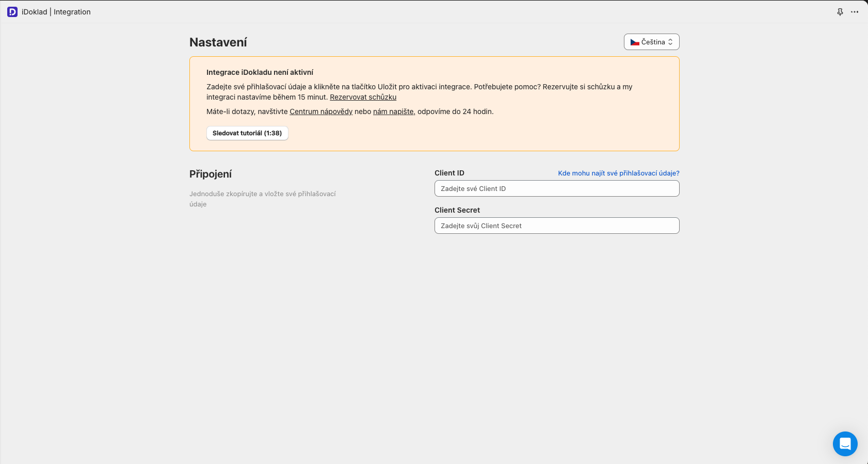Click the iDoklad | Integration title text
This screenshot has height=464, width=868.
point(56,12)
